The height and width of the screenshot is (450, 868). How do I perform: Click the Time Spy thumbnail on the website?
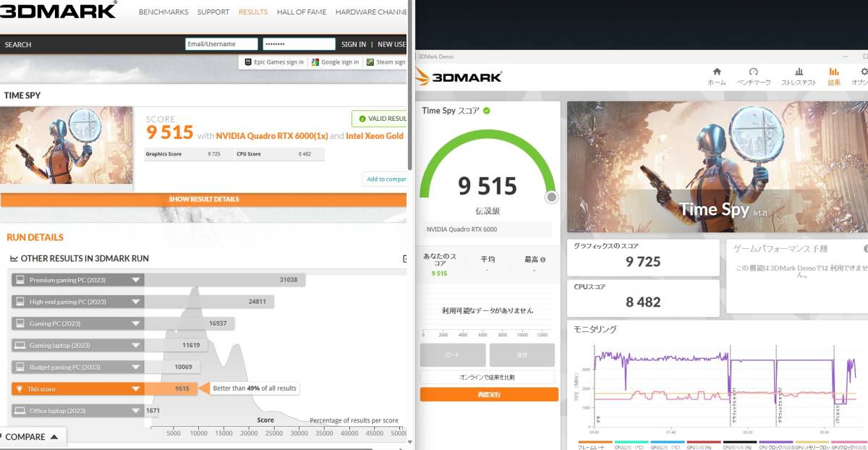67,145
